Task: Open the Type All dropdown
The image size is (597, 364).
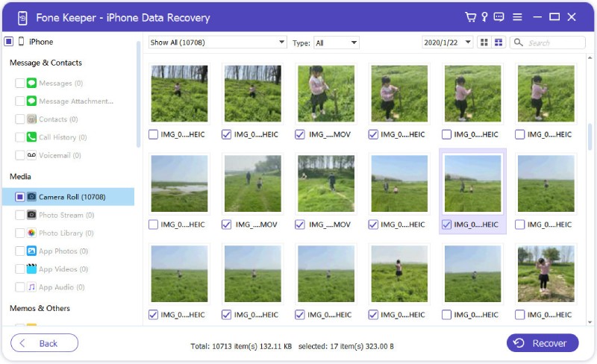Action: click(x=337, y=43)
